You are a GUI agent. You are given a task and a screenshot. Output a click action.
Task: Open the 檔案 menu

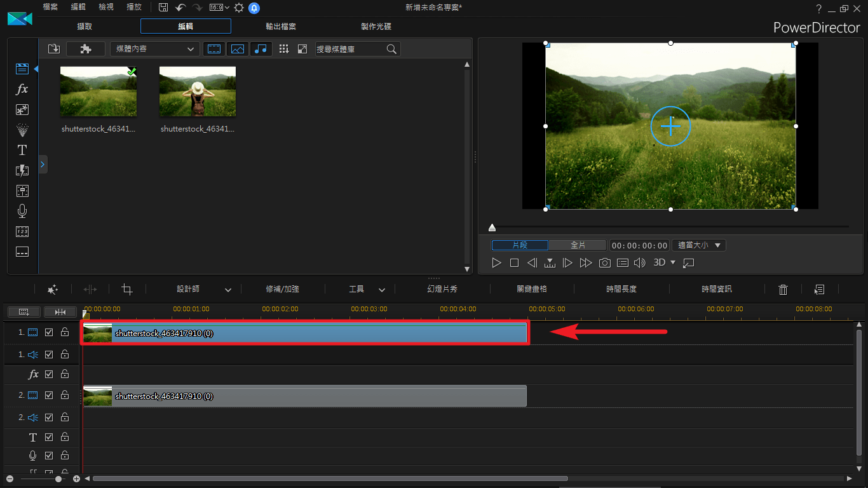click(50, 7)
